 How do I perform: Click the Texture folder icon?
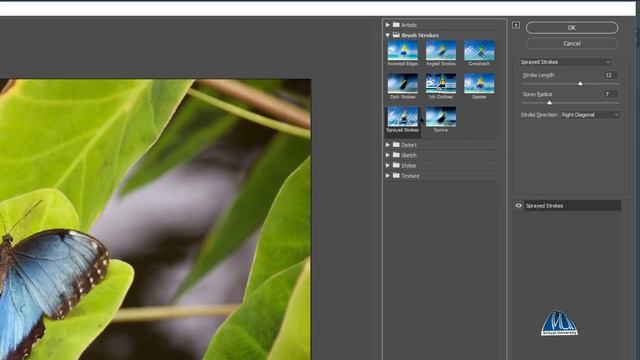pos(396,175)
